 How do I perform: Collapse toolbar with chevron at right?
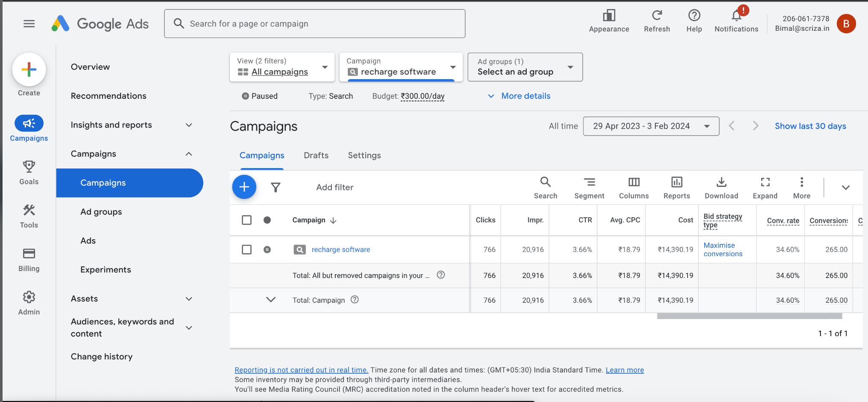pyautogui.click(x=845, y=188)
